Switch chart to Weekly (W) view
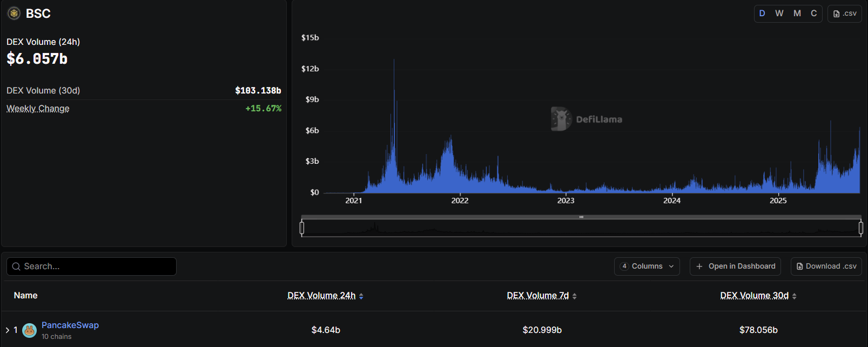The image size is (868, 347). [x=779, y=14]
